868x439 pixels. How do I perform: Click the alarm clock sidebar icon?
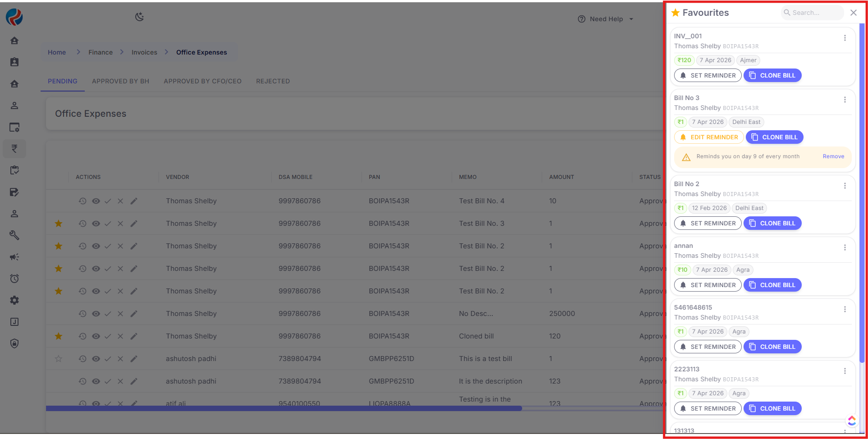pos(14,279)
